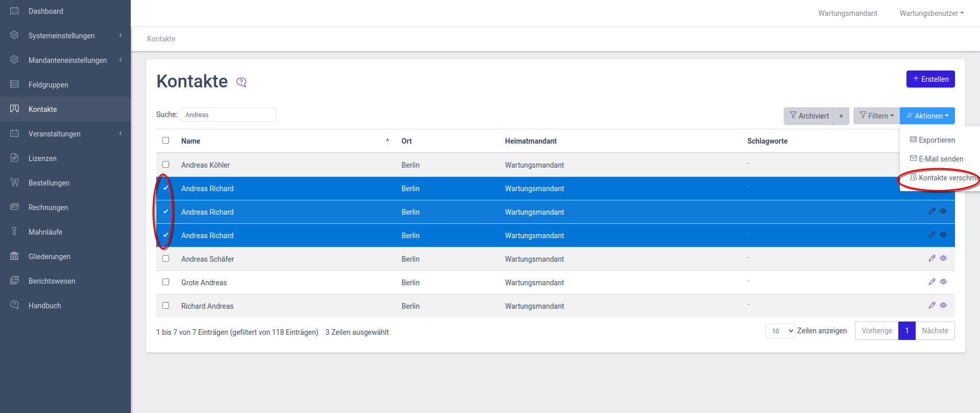Click the eye view icon for Grote Andreas

943,282
